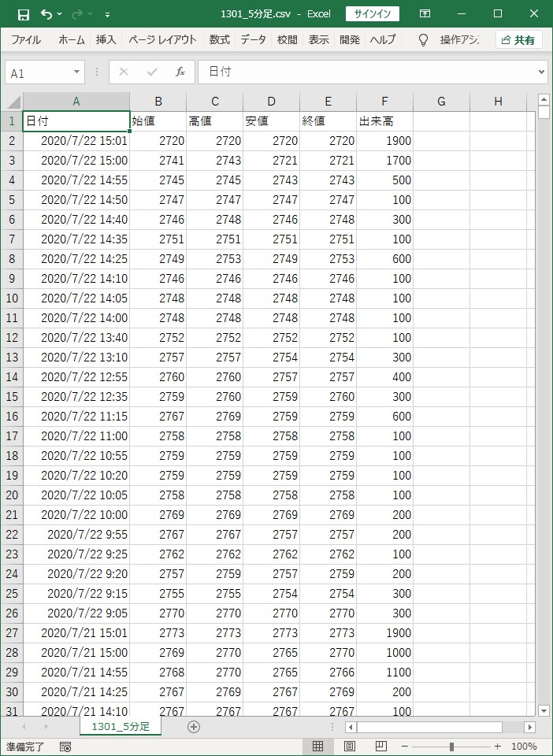Select cell with 2020/7/22 15:01
The image size is (553, 756).
(76, 141)
